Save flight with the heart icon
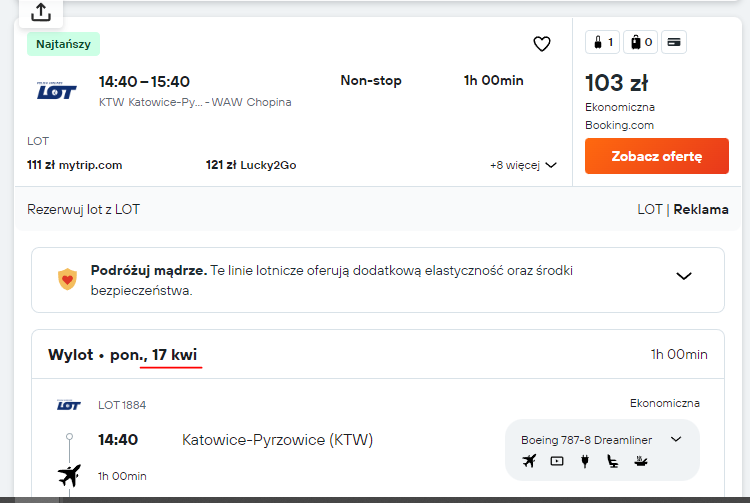The width and height of the screenshot is (750, 503). [541, 44]
